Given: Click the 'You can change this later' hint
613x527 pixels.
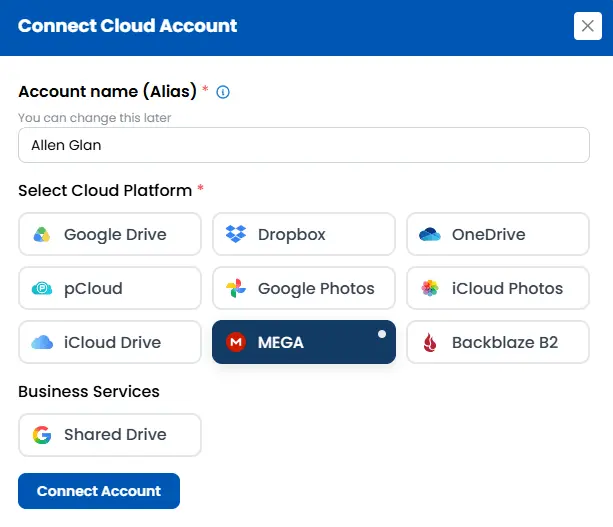Looking at the screenshot, I should pyautogui.click(x=95, y=118).
